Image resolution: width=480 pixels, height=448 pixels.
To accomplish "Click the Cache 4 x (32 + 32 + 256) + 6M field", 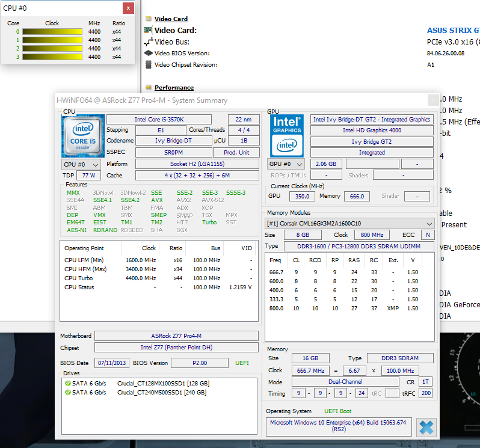I will click(x=197, y=176).
